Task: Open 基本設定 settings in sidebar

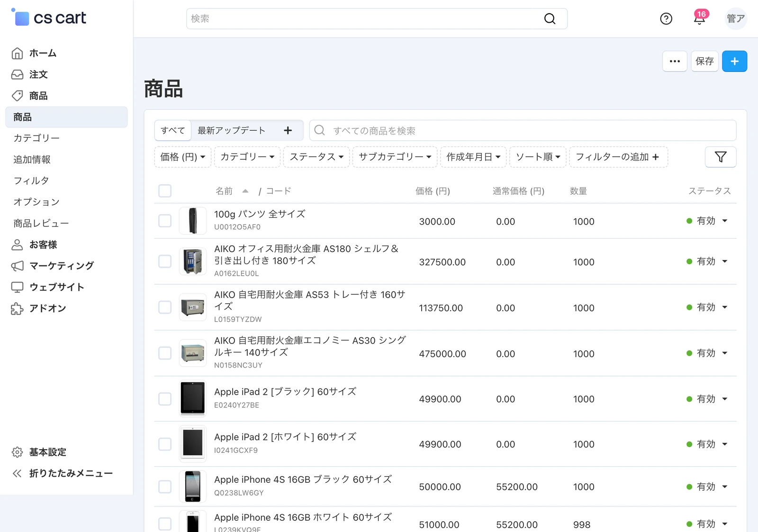Action: [48, 452]
